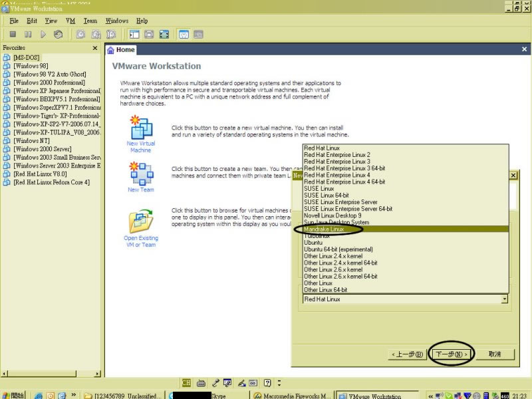This screenshot has width=532, height=399.
Task: Toggle the sidebar display toolbar icon
Action: (x=134, y=35)
